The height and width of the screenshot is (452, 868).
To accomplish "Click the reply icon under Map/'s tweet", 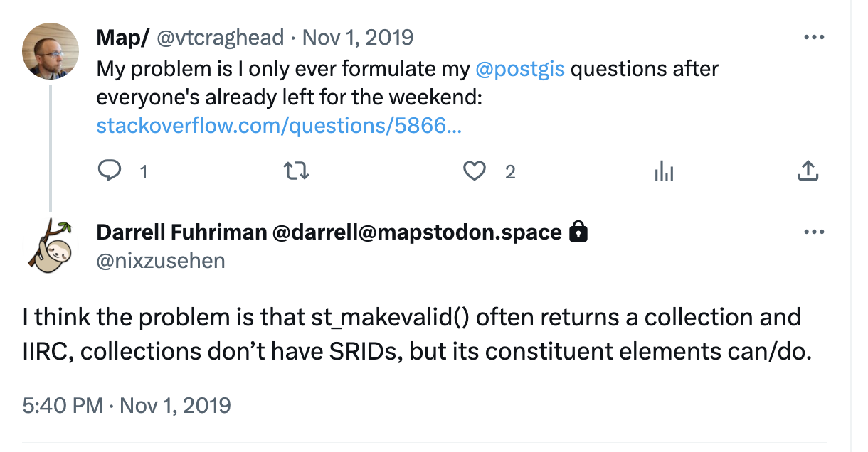I will (109, 171).
